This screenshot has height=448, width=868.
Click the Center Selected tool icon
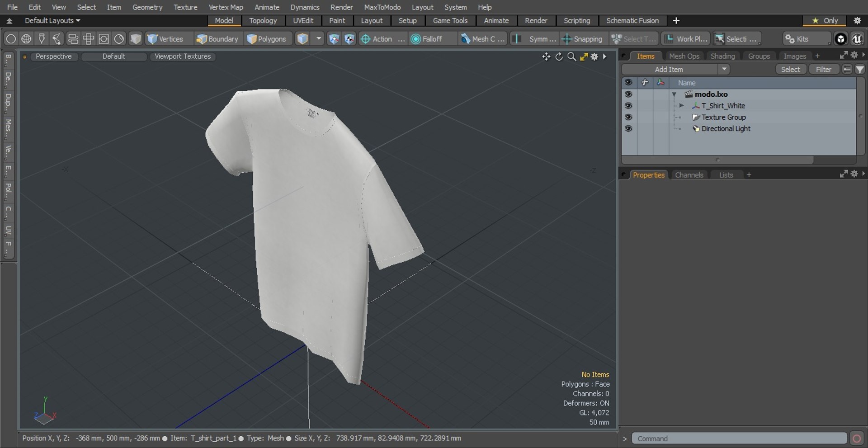click(x=57, y=39)
